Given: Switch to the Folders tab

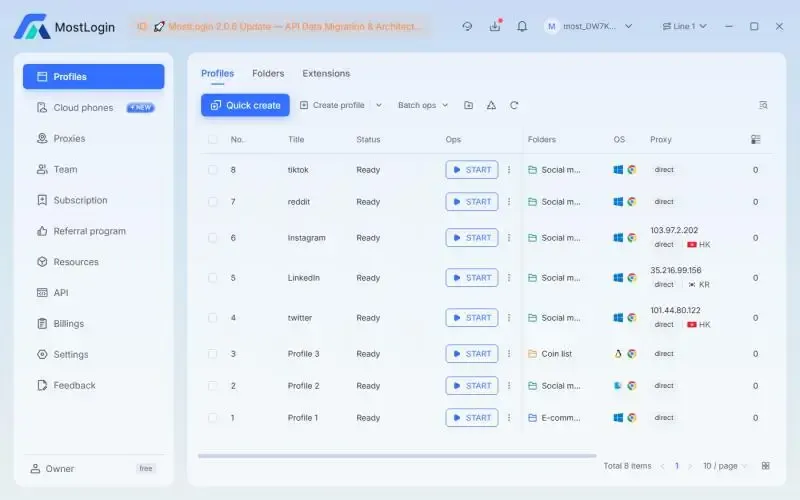Looking at the screenshot, I should pyautogui.click(x=268, y=73).
